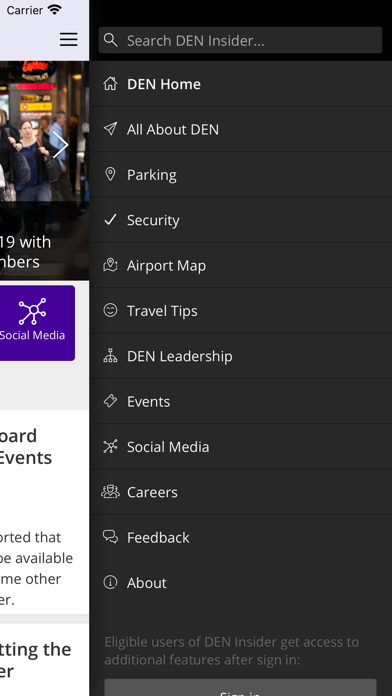Tap the house icon beside DEN Home
392x696 pixels.
pyautogui.click(x=110, y=83)
